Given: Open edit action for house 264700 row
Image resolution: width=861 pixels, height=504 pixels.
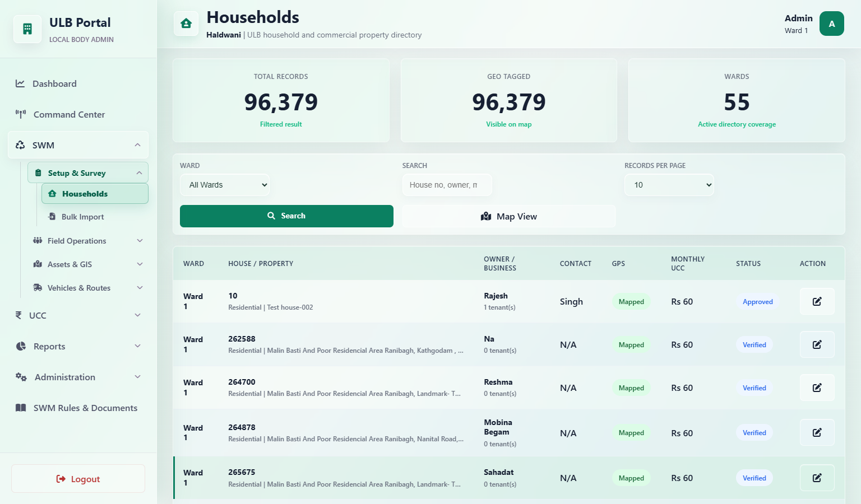Looking at the screenshot, I should point(817,388).
